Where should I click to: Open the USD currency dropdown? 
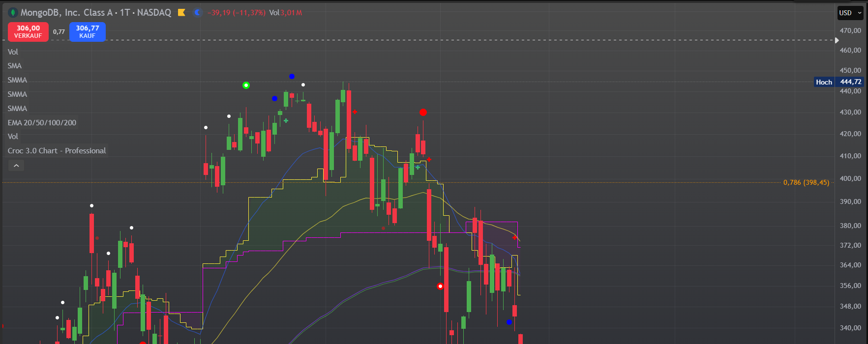pos(850,13)
